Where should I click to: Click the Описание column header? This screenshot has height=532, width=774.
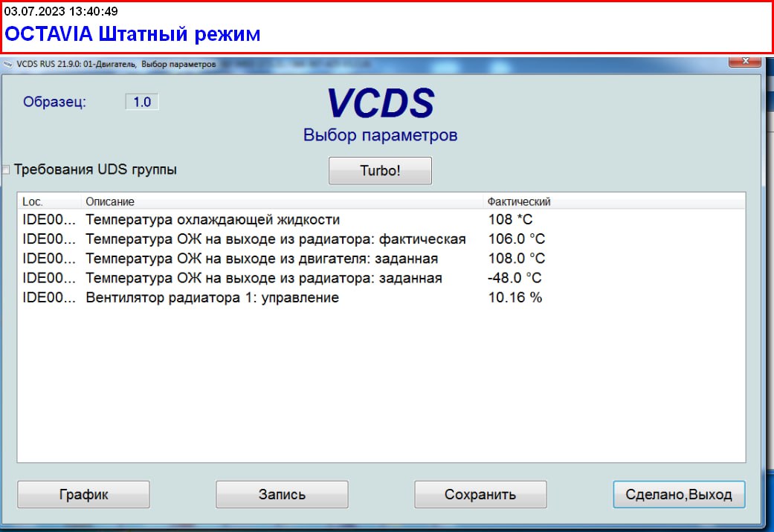[281, 201]
